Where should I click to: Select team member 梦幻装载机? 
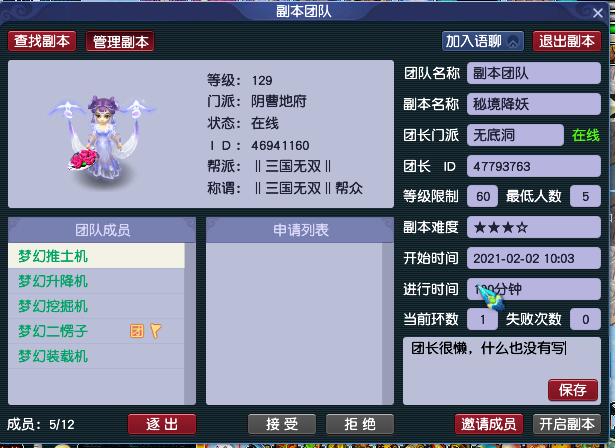pyautogui.click(x=96, y=356)
